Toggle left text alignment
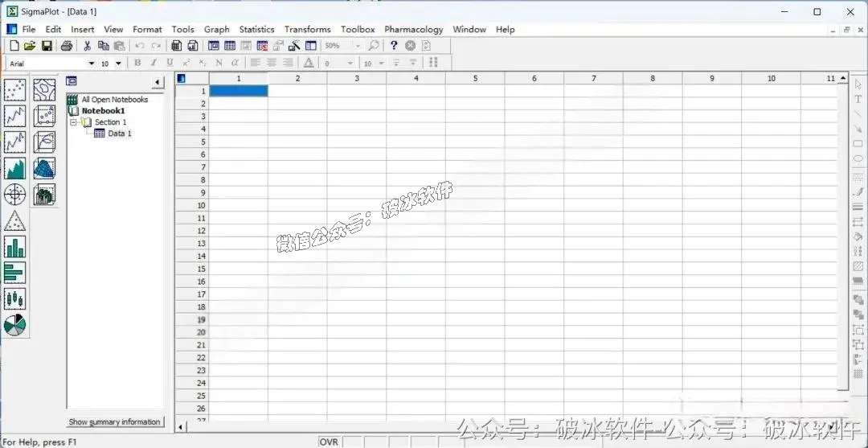The height and width of the screenshot is (448, 868). coord(256,63)
